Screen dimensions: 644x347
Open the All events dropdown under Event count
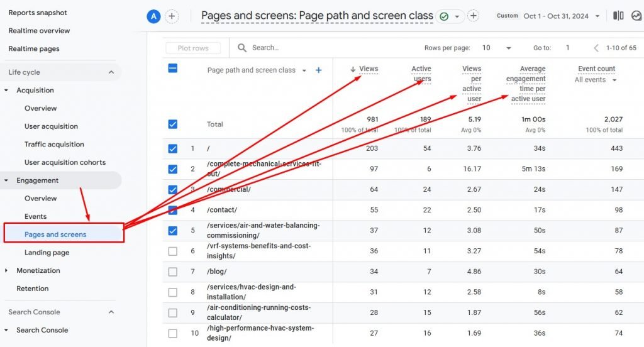(596, 80)
